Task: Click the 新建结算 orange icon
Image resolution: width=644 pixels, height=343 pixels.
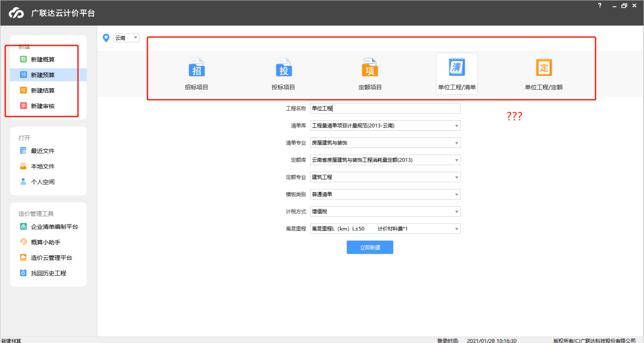Action: click(23, 90)
